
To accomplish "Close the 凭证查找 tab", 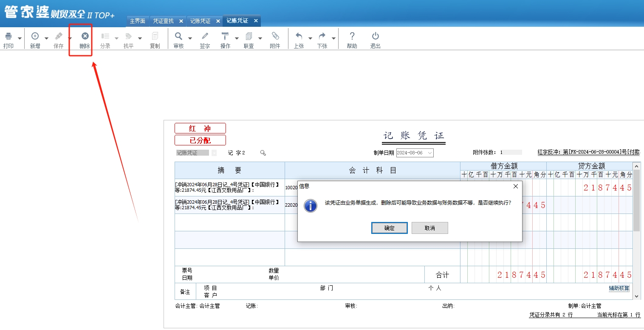I will 181,21.
